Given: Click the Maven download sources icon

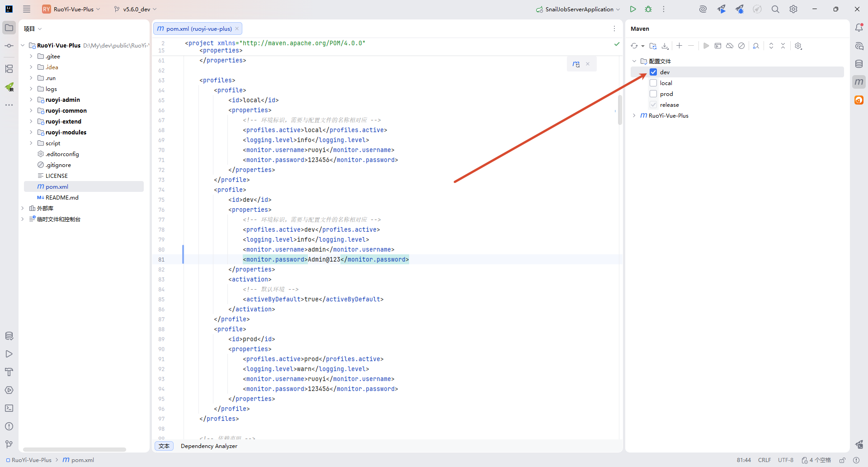Looking at the screenshot, I should [x=665, y=46].
